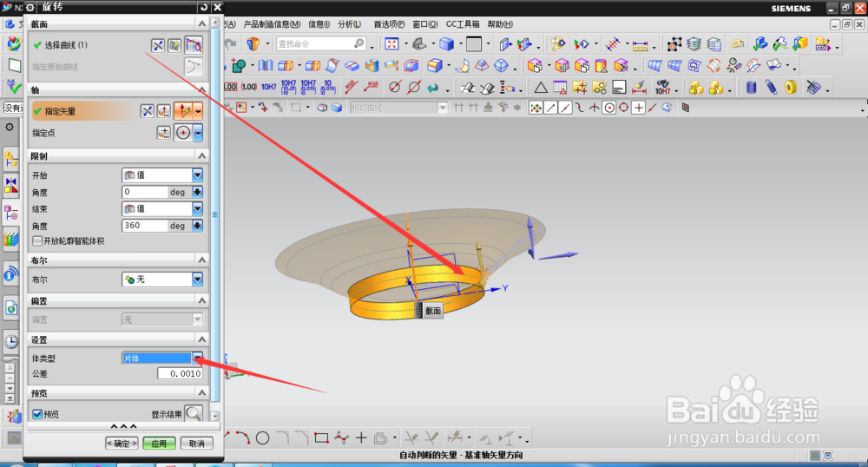Toggle the snap control point cross
The width and height of the screenshot is (868, 467).
(x=638, y=108)
